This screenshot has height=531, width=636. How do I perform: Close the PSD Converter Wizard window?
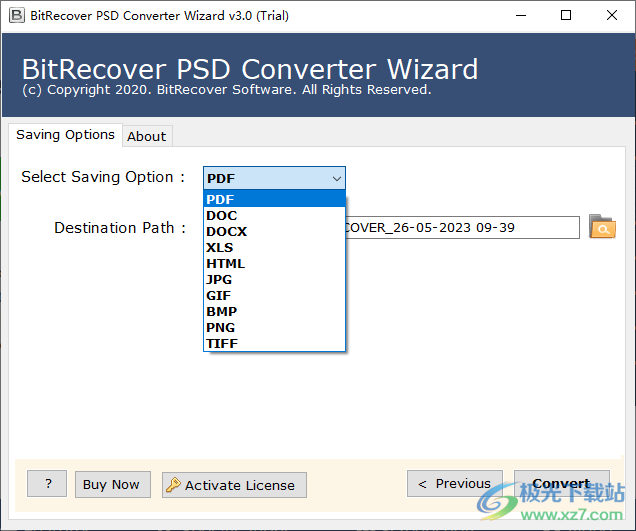(x=612, y=15)
